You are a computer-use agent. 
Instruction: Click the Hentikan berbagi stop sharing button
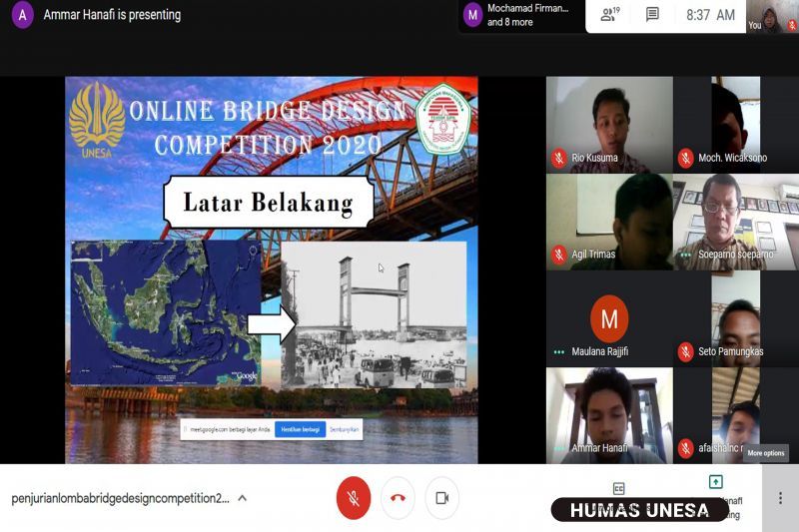pos(301,429)
